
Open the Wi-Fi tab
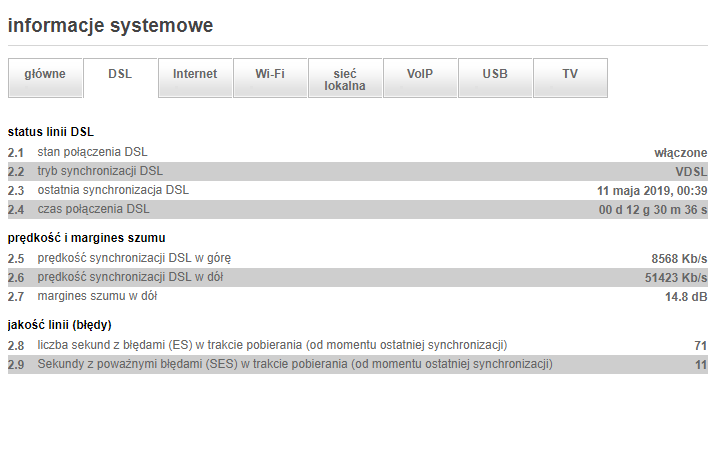(270, 75)
